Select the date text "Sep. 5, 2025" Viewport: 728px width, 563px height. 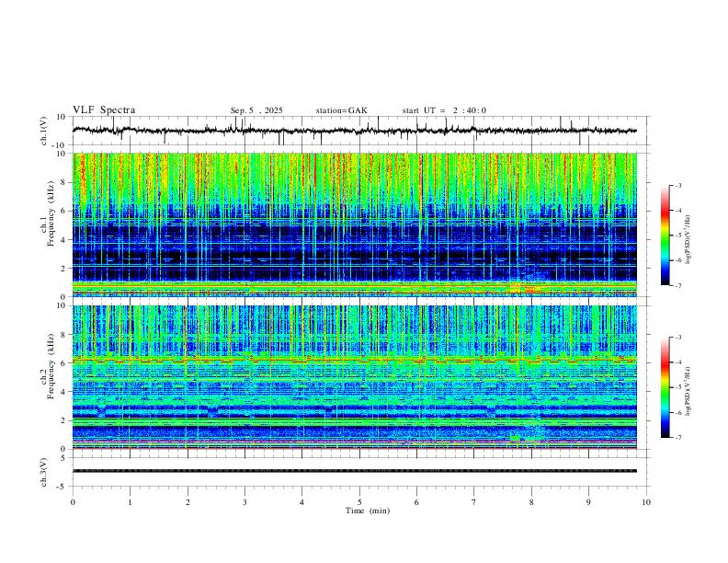point(256,110)
